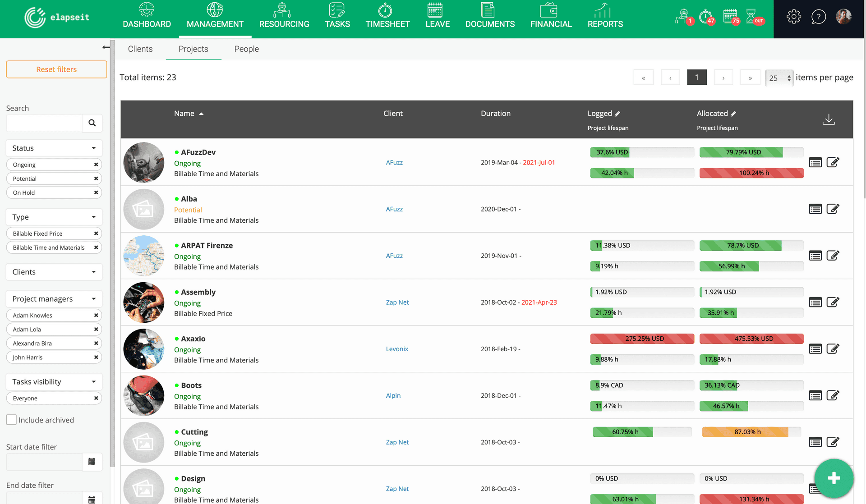Switch to the People tab
Image resolution: width=866 pixels, height=504 pixels.
pyautogui.click(x=247, y=49)
